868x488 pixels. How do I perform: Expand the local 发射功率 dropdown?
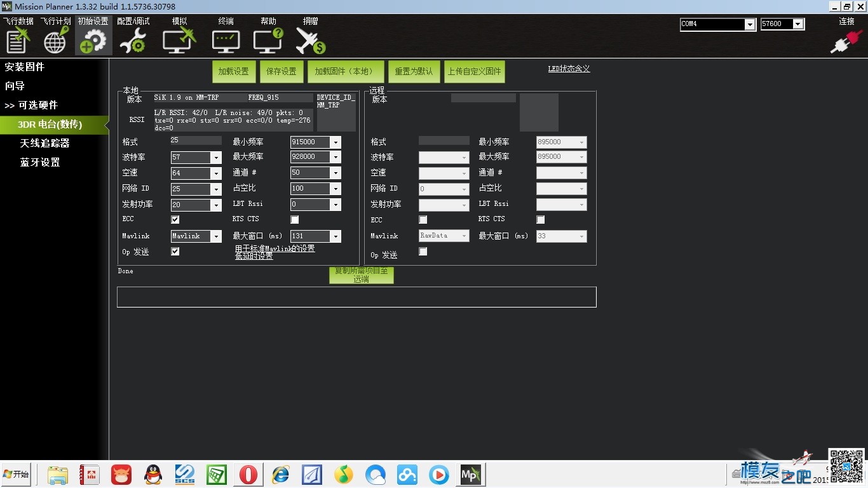click(x=216, y=205)
